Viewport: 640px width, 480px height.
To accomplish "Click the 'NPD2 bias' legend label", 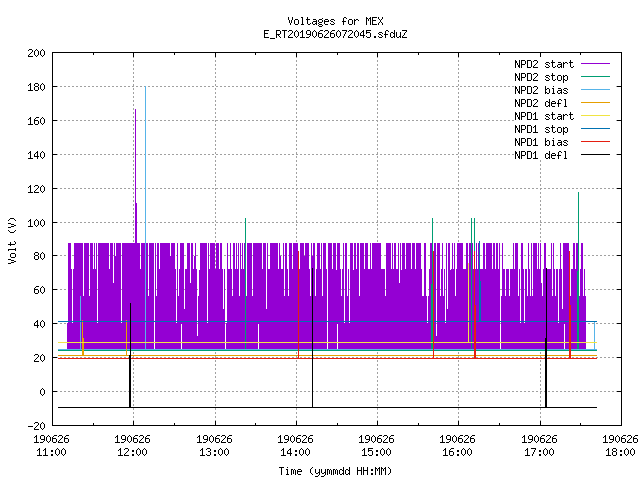I will [541, 90].
